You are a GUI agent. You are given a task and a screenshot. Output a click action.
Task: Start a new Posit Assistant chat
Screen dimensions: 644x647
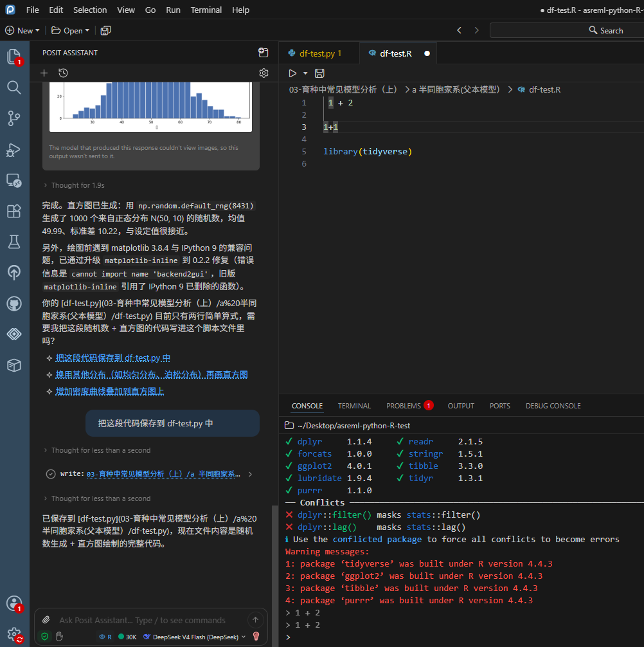[x=44, y=73]
